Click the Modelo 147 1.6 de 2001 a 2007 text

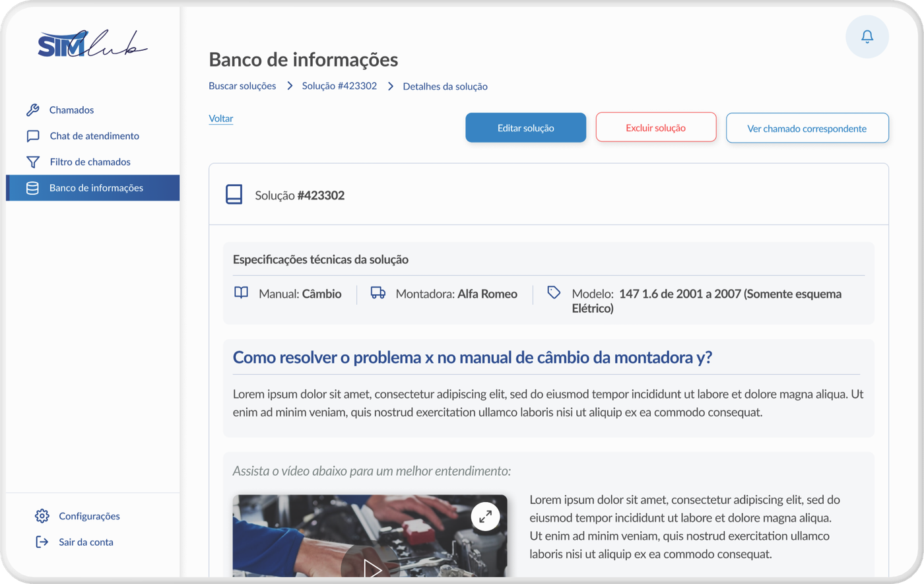pyautogui.click(x=707, y=301)
